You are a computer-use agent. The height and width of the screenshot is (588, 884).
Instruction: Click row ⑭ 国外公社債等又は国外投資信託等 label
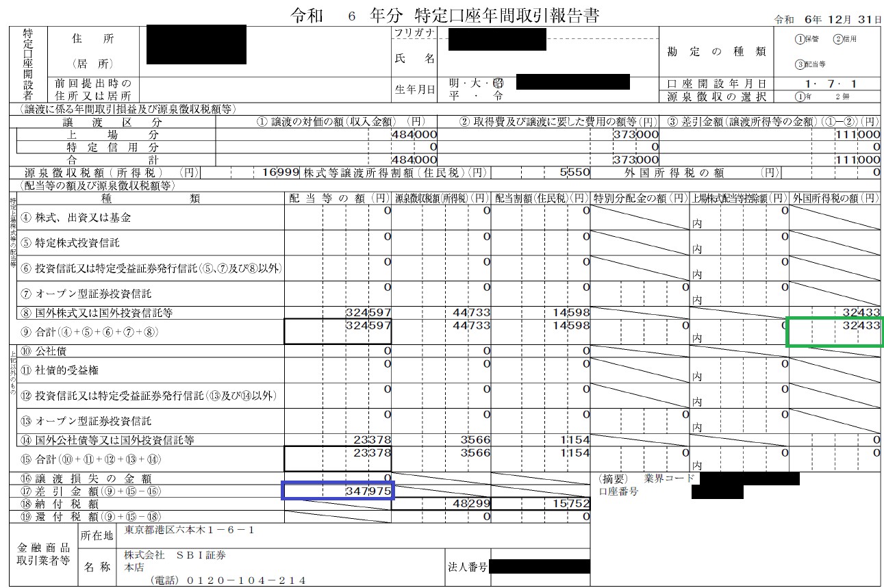(108, 439)
